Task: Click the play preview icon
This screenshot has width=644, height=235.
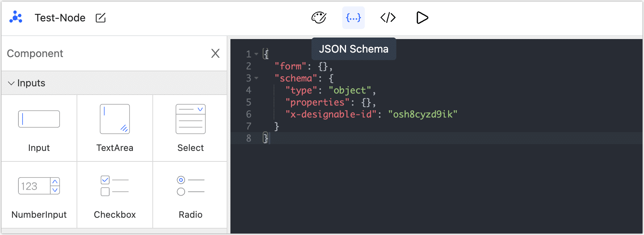Action: tap(422, 18)
